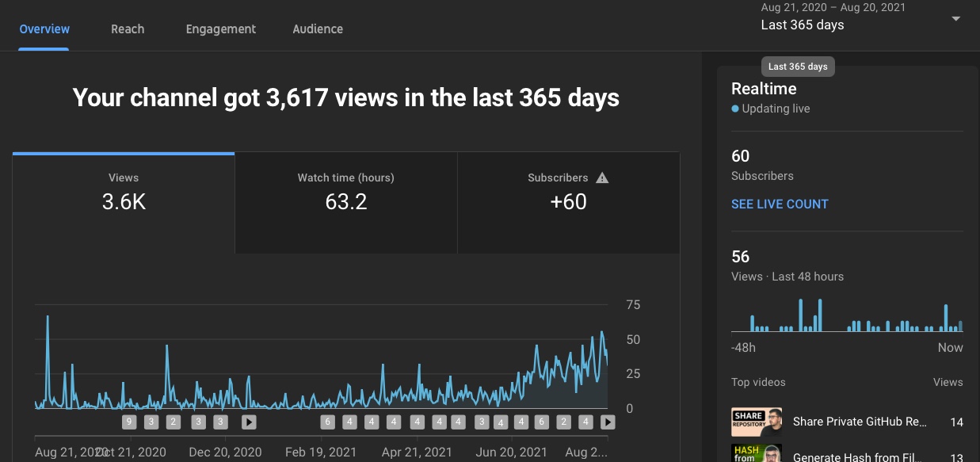Viewport: 980px width, 462px height.
Task: Click the Realtime 48-hour views bar chart
Action: point(847,315)
